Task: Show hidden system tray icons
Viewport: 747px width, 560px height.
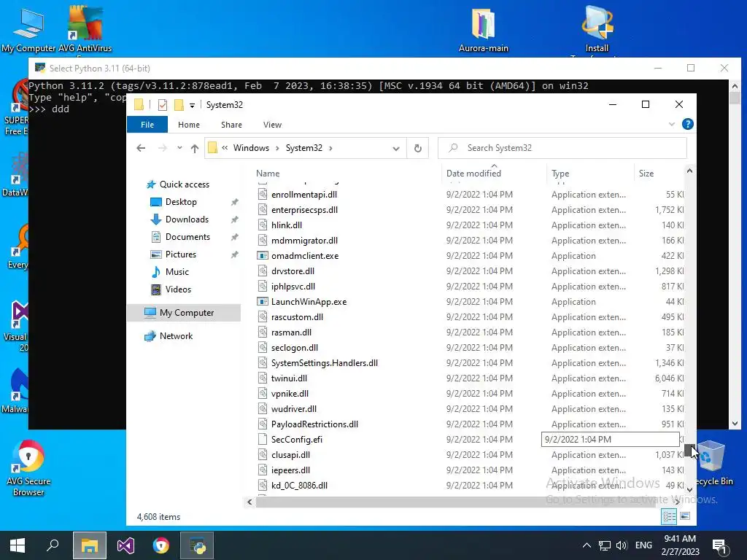Action: pos(587,545)
